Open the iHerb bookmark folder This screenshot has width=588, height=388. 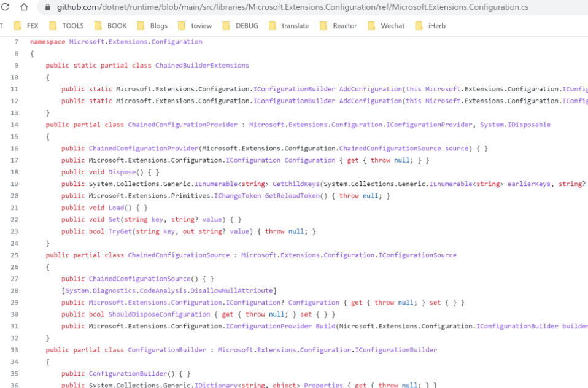click(430, 26)
